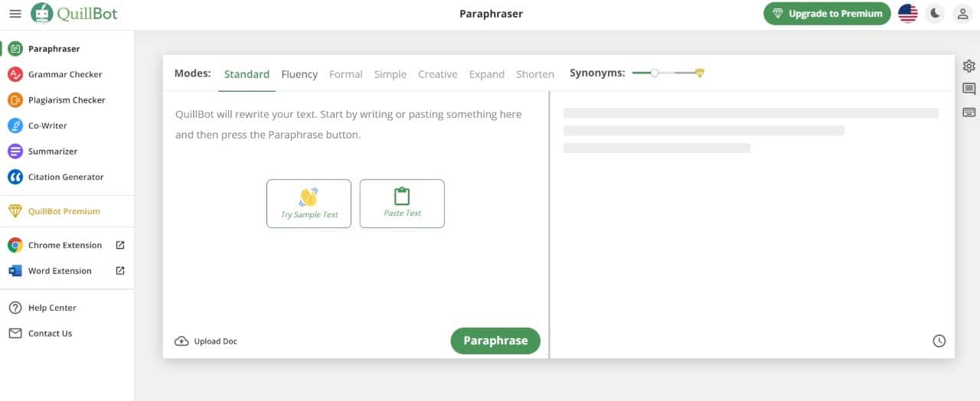Open the hamburger menu
Image resolution: width=980 pixels, height=401 pixels.
(15, 14)
